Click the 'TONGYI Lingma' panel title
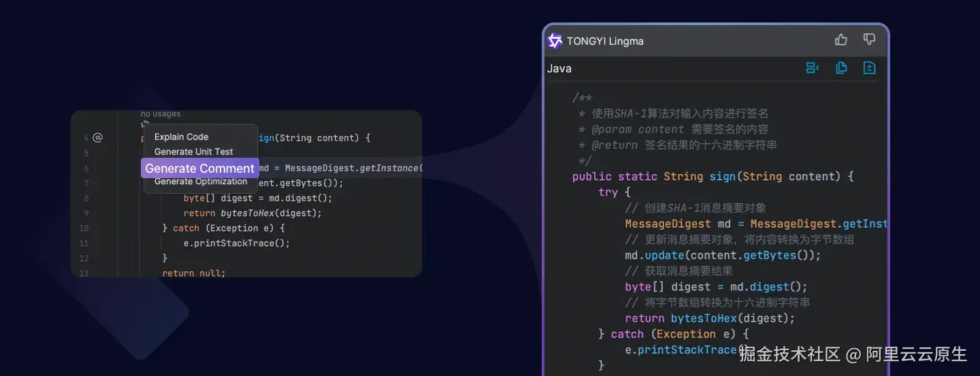The height and width of the screenshot is (376, 980). pos(605,41)
